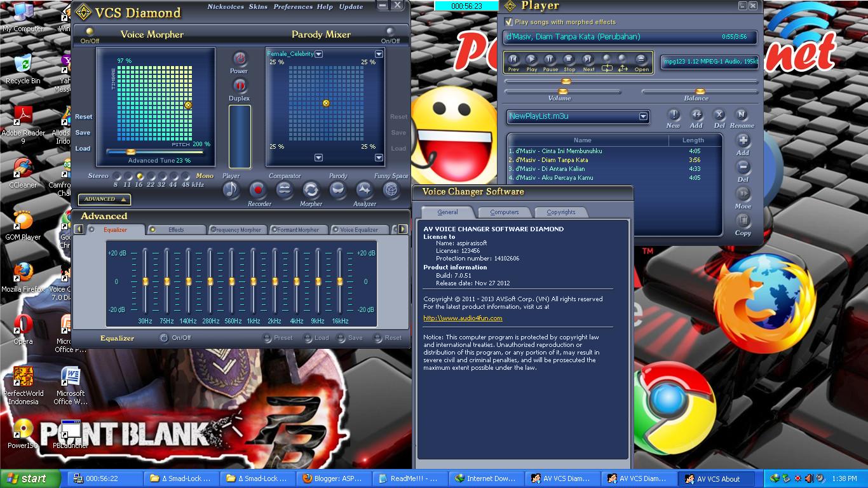Uncheck Play songs with morphed effects
The image size is (868, 488).
508,22
